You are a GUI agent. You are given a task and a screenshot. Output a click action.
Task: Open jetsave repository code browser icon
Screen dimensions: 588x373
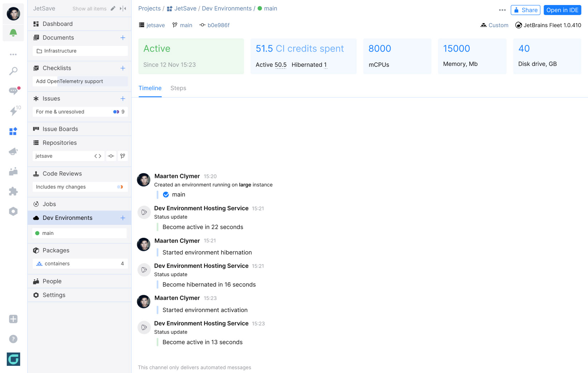tap(98, 156)
